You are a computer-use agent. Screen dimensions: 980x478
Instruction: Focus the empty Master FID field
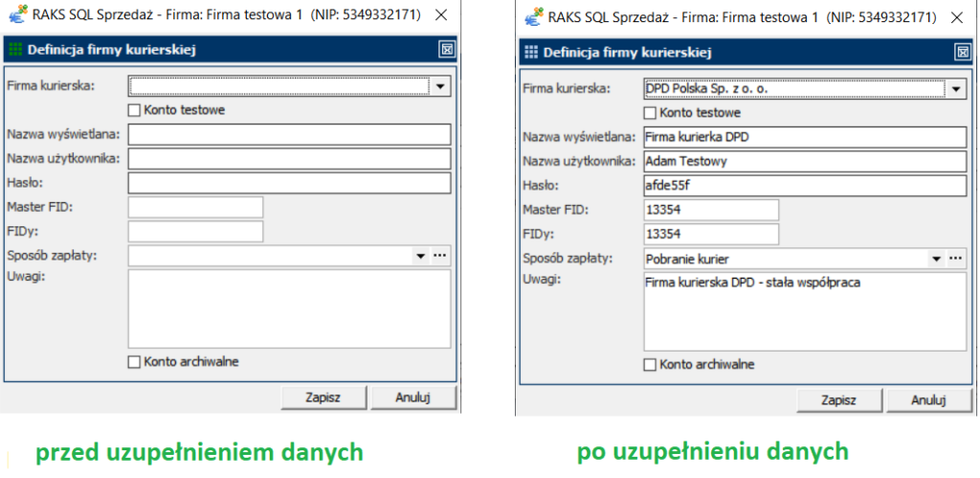coord(195,207)
